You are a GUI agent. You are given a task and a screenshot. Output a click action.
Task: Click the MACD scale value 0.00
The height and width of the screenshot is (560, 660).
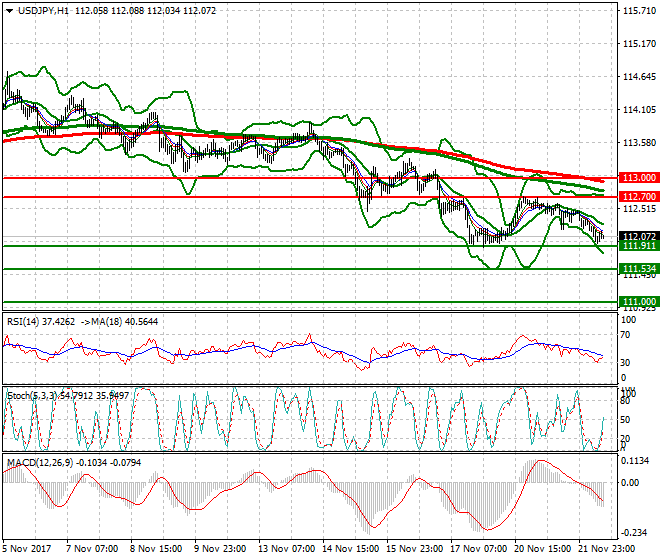coord(630,483)
